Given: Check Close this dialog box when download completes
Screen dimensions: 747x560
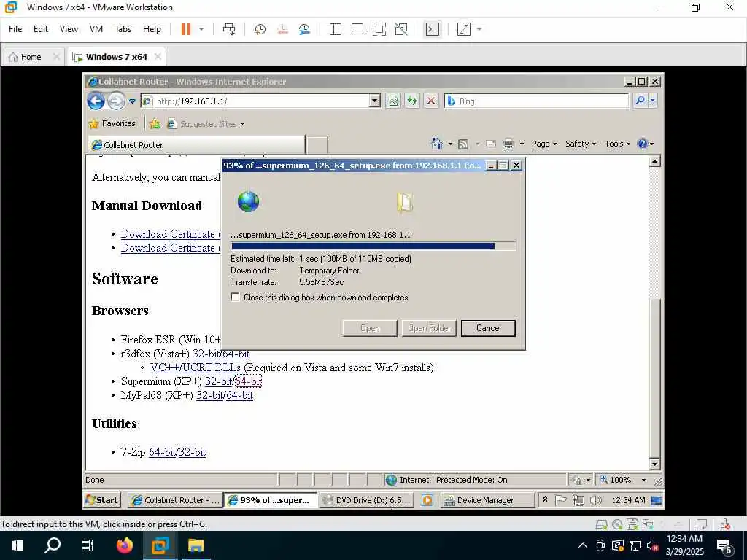Looking at the screenshot, I should [235, 297].
